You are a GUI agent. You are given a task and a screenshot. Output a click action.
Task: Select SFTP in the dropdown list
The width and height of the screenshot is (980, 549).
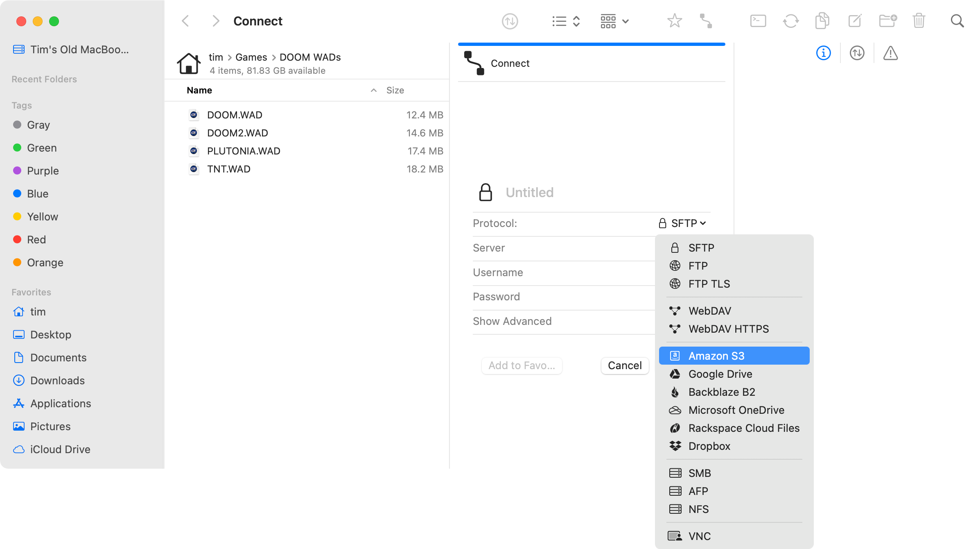coord(734,247)
